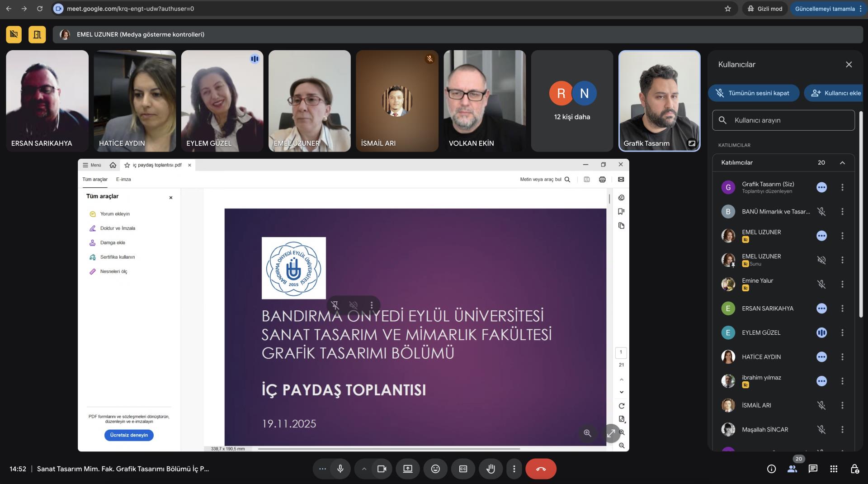Screen dimensions: 868x484
Task: Collapse the Katılımcılar participants list
Action: [842, 163]
